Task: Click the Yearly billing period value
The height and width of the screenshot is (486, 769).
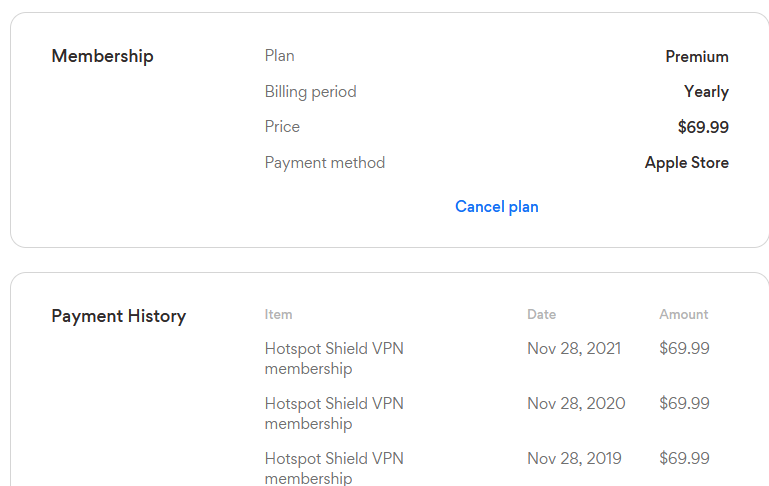Action: click(x=706, y=92)
